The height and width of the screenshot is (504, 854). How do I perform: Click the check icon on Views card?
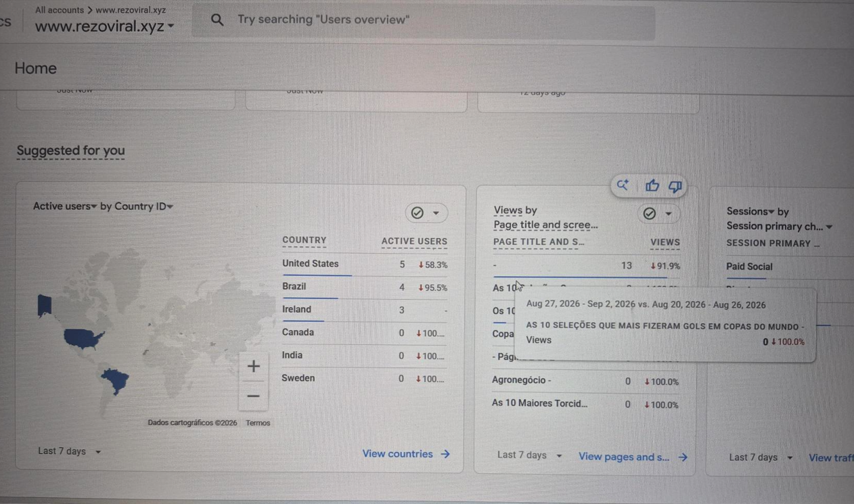coord(650,214)
